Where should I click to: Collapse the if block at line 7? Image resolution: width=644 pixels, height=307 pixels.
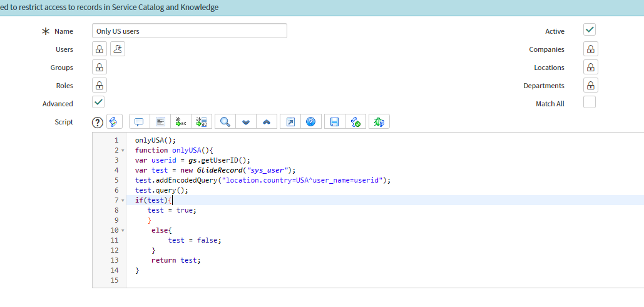(x=123, y=201)
